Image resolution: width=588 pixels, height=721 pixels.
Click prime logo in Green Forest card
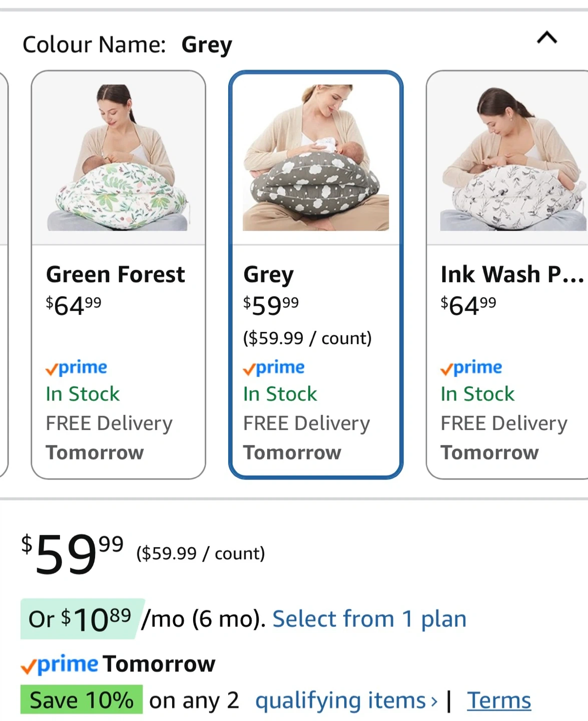coord(77,368)
